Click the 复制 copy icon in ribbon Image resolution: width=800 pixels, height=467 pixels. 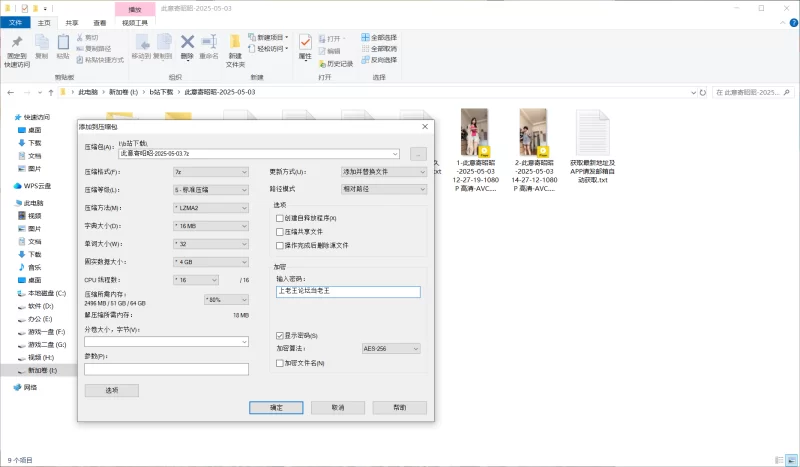[42, 42]
